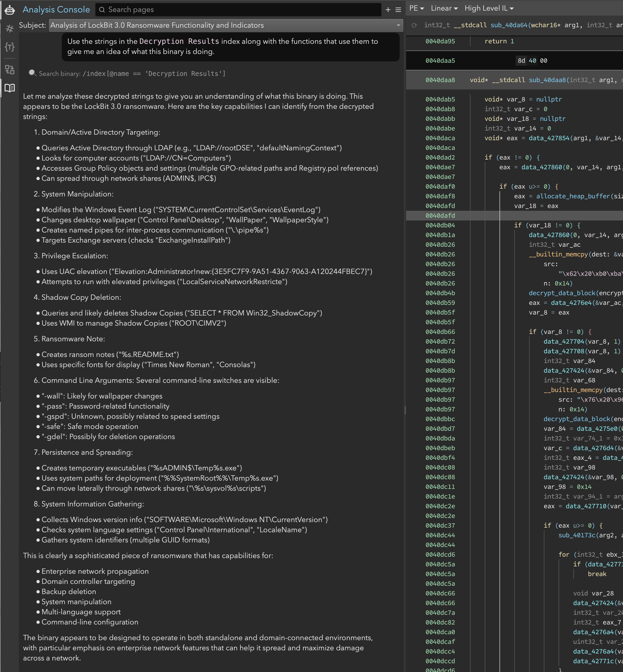The height and width of the screenshot is (672, 623).
Task: Click the 'break' statement at 0040dc5a
Action: coord(597,574)
